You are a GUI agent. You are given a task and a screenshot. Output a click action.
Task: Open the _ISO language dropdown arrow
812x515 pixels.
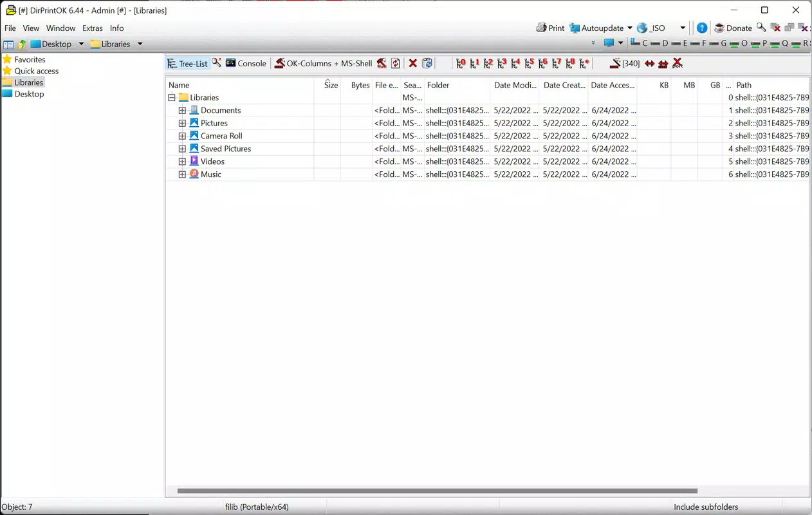[x=683, y=28]
